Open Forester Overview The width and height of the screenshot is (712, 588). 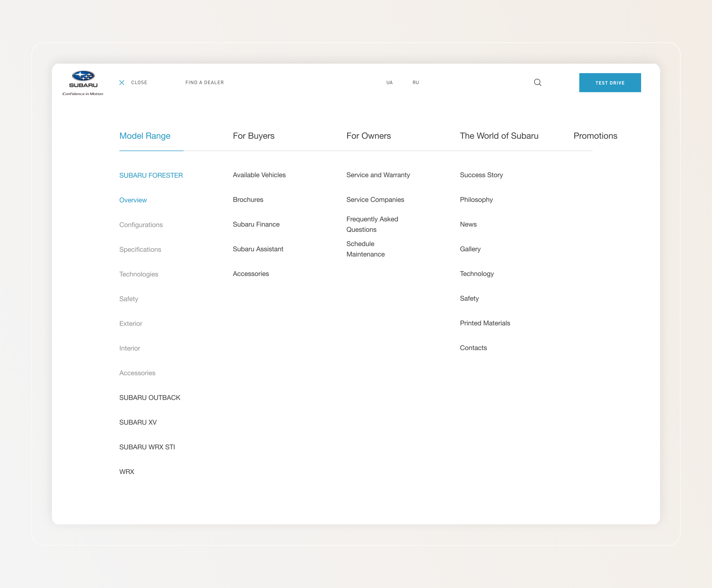(x=133, y=200)
